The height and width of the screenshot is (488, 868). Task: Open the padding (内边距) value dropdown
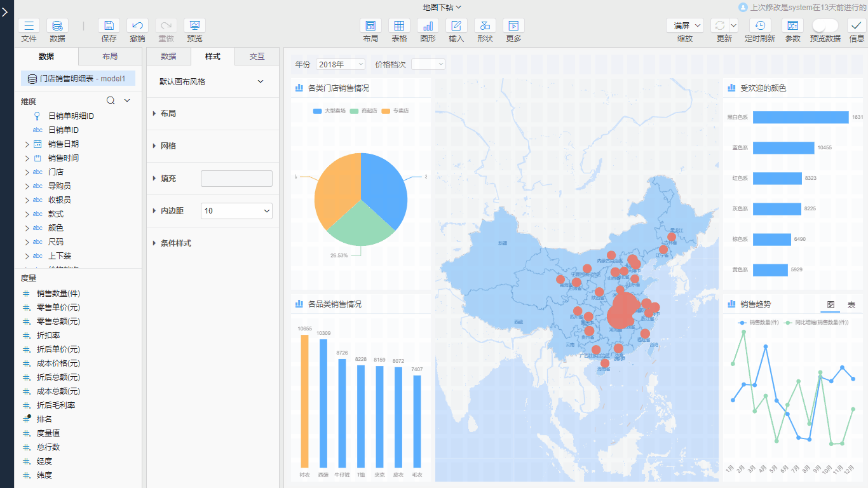click(236, 211)
